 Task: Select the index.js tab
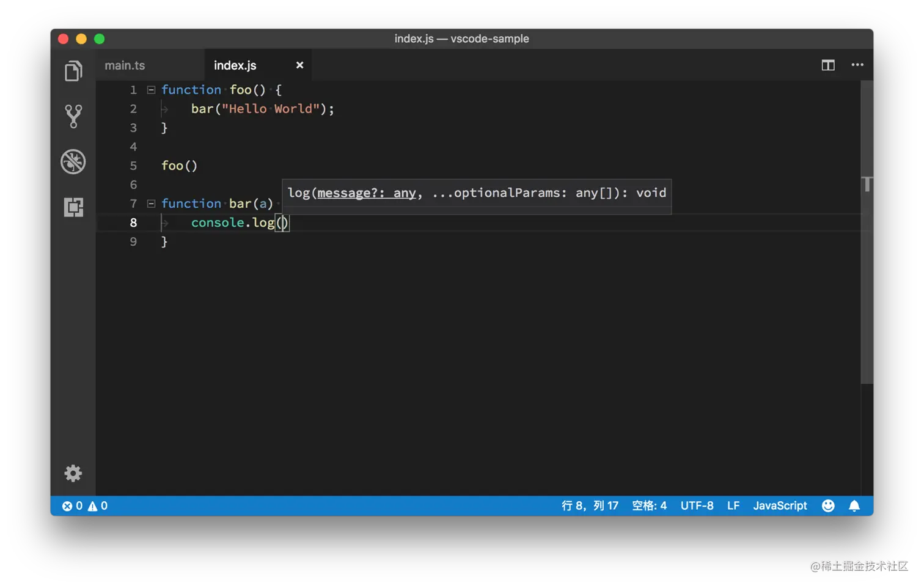coord(235,65)
